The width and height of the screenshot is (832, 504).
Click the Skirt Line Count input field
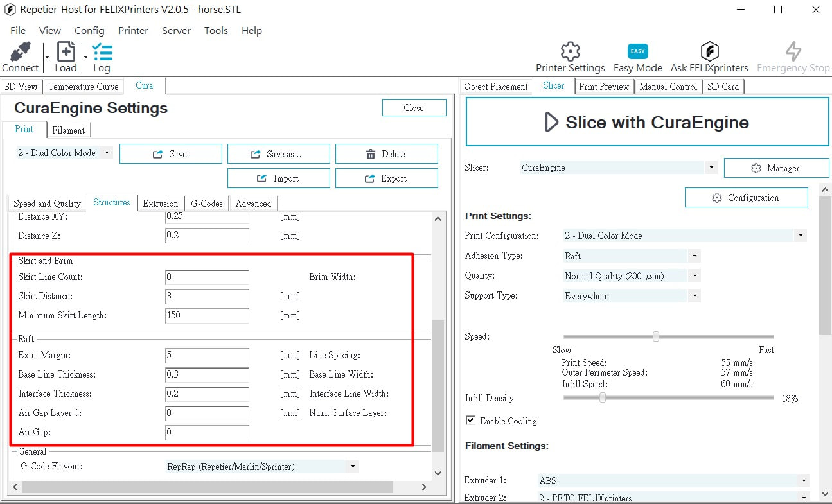[x=207, y=277]
